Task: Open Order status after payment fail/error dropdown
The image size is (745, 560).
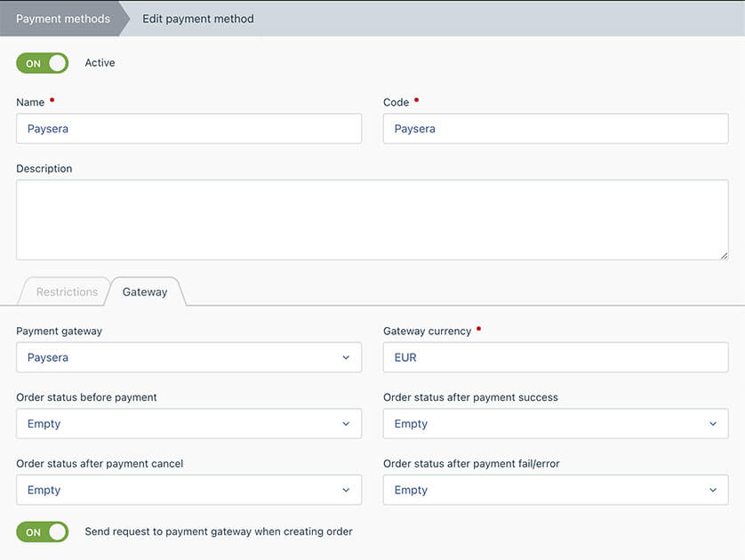Action: 556,490
